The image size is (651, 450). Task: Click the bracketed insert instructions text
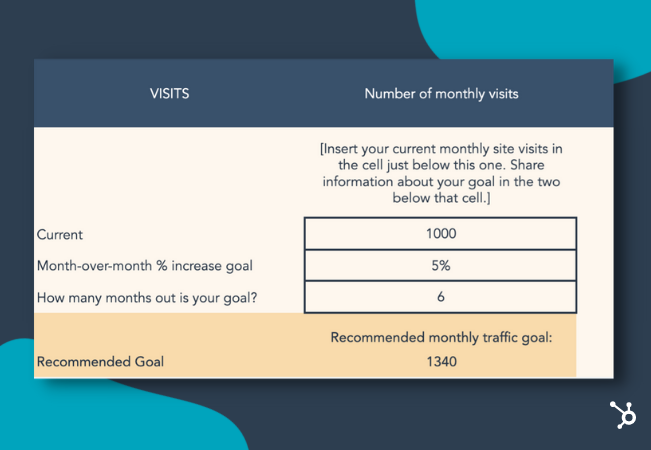(441, 173)
